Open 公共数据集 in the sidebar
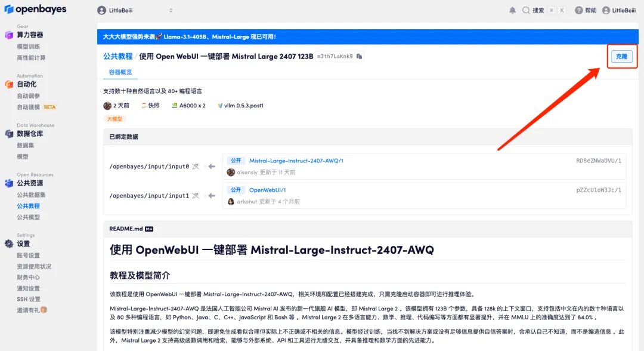 tap(31, 195)
